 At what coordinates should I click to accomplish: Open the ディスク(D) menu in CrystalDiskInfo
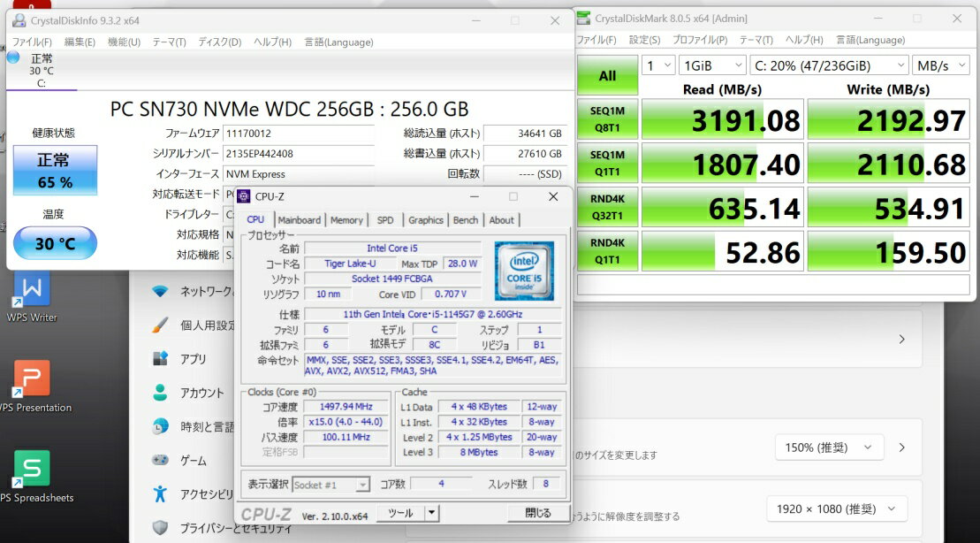(219, 42)
